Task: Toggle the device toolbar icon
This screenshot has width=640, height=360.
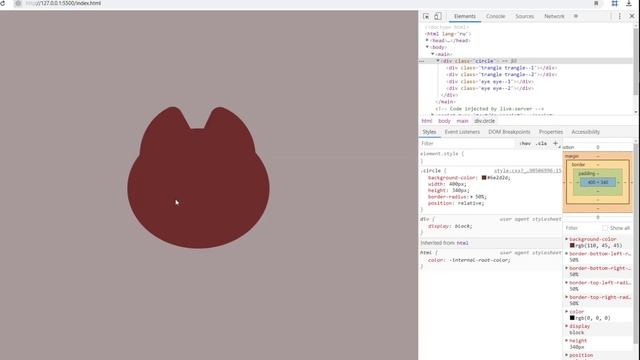Action: pyautogui.click(x=438, y=16)
